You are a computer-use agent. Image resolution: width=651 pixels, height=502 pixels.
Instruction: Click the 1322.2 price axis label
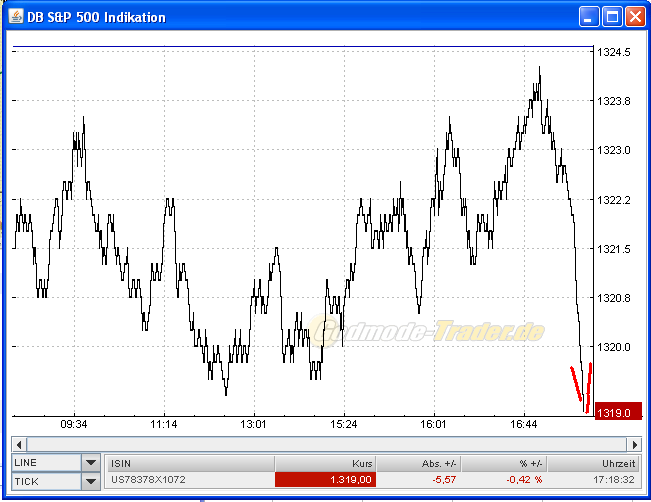coord(613,200)
